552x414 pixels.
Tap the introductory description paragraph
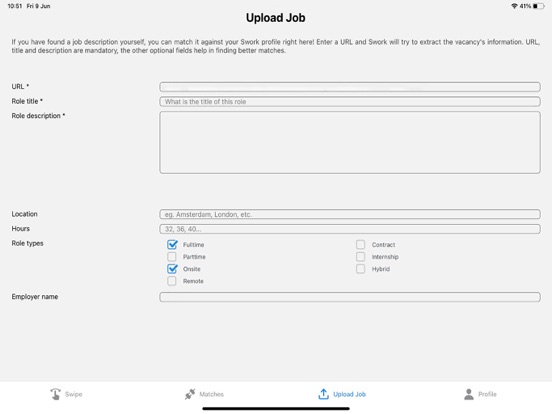[276, 46]
